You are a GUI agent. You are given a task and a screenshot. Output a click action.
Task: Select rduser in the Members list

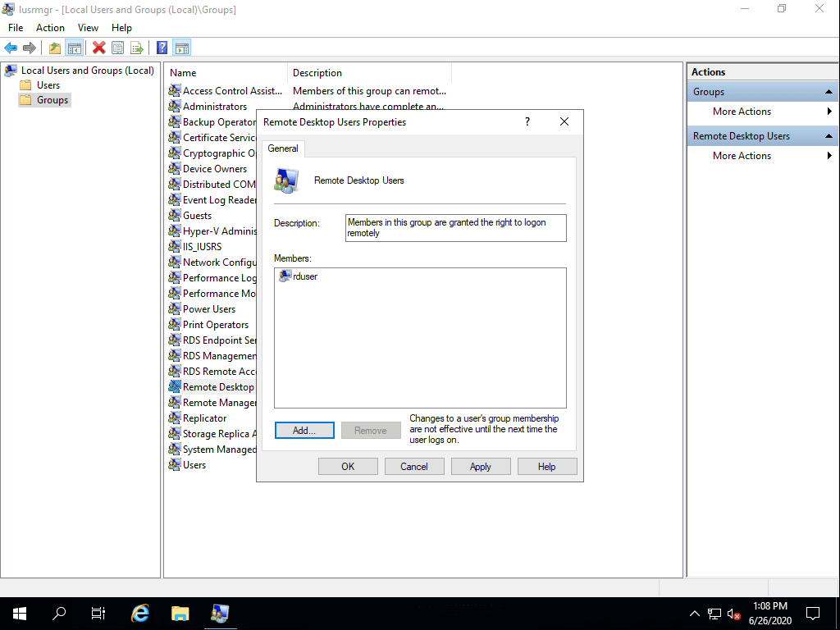(304, 276)
